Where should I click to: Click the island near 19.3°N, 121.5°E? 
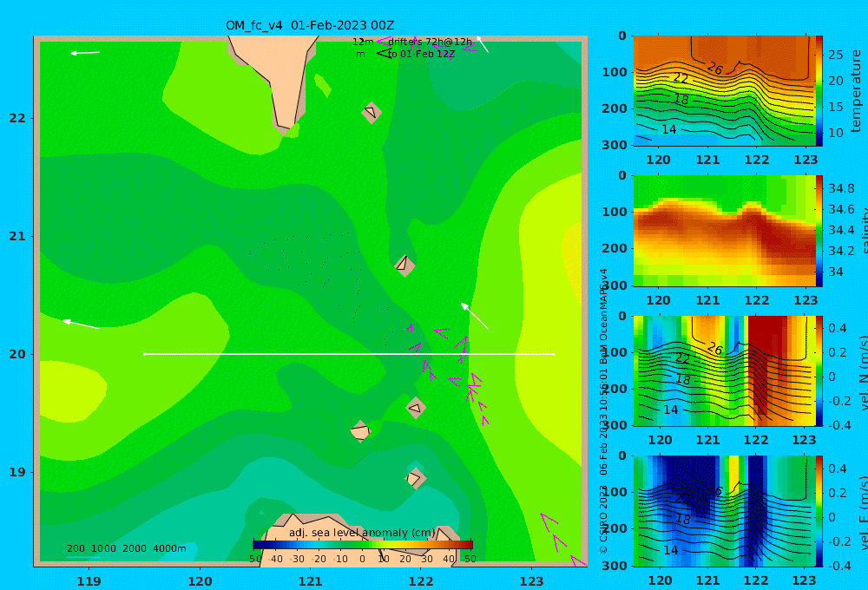(x=360, y=431)
